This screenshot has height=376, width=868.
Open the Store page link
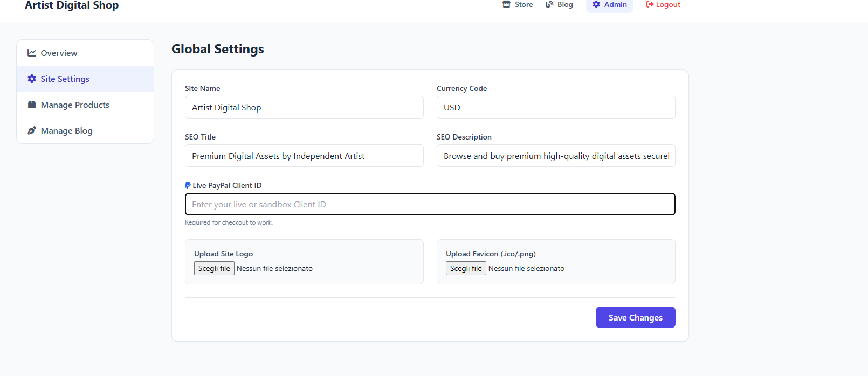[x=518, y=4]
